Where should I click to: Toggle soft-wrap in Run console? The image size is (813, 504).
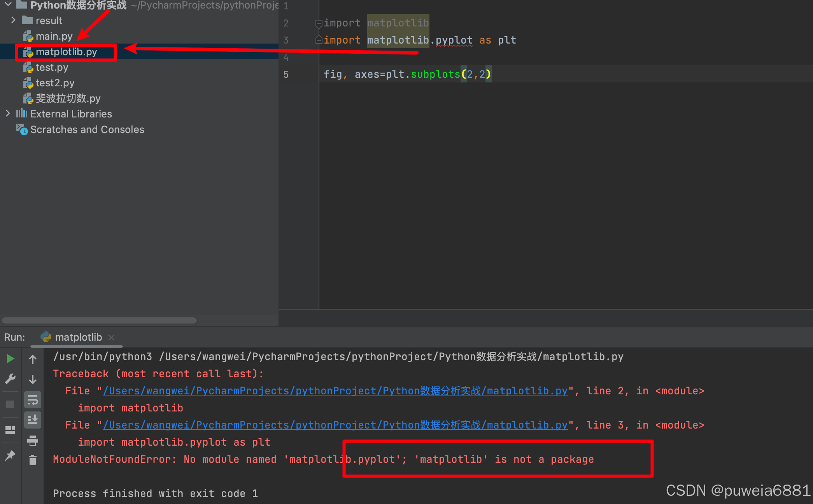tap(33, 400)
